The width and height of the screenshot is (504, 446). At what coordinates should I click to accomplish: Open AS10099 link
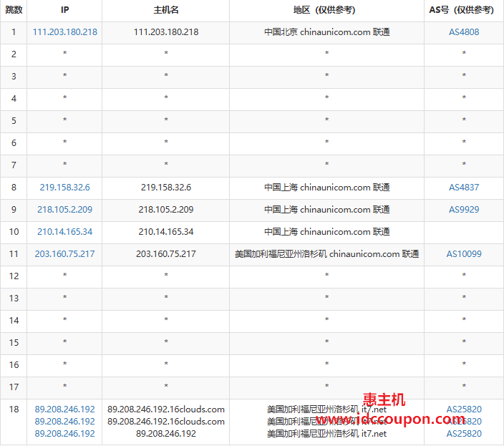[464, 254]
